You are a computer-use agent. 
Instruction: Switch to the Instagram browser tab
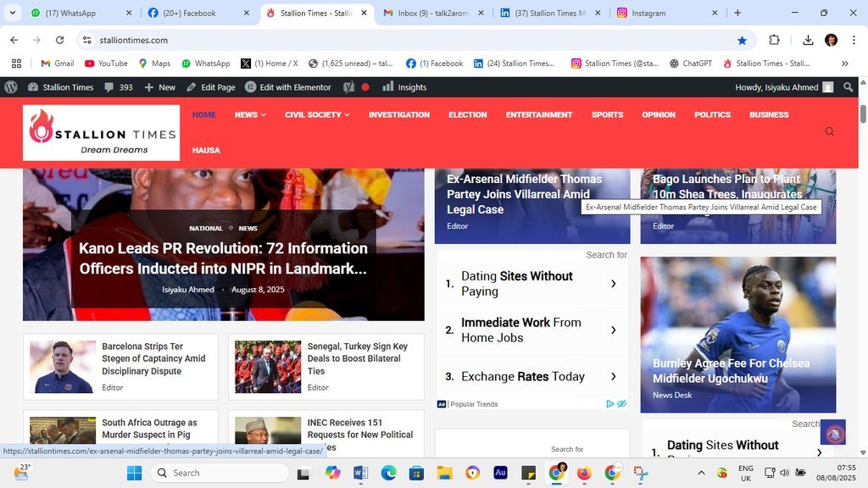[x=668, y=13]
